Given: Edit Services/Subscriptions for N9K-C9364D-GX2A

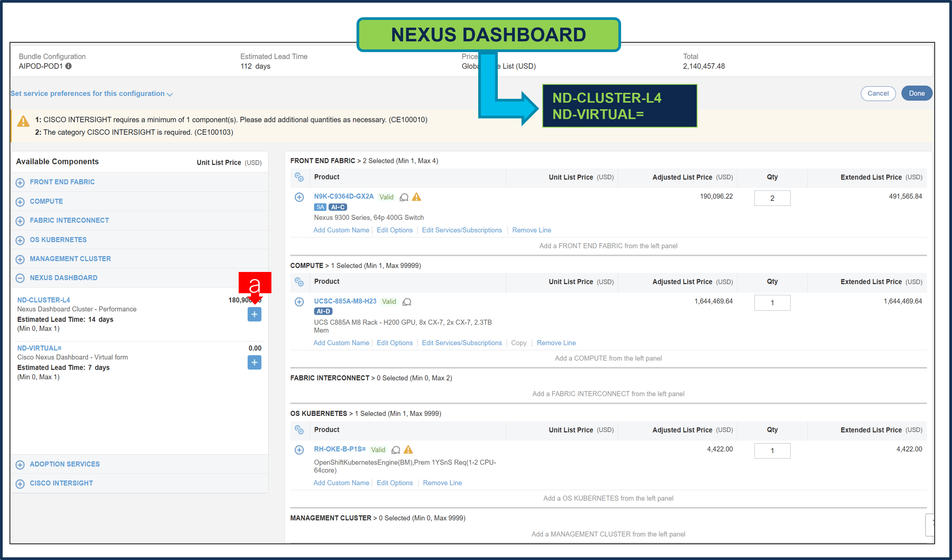Looking at the screenshot, I should [x=462, y=230].
